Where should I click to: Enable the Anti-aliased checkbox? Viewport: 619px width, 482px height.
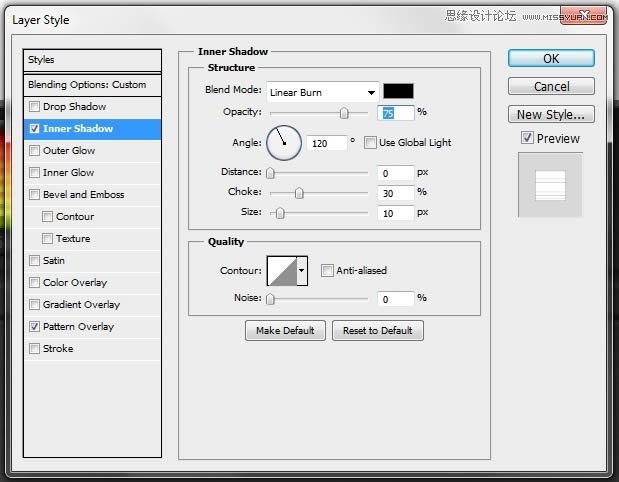point(327,271)
